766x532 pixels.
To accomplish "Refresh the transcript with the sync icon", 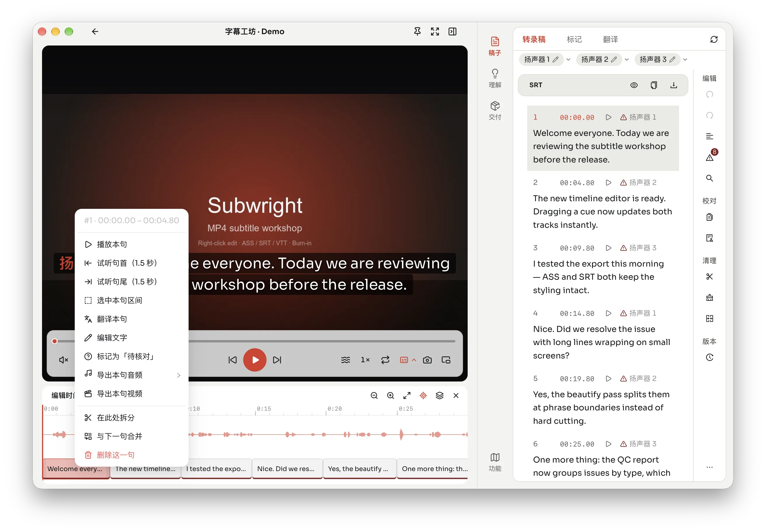I will (714, 39).
